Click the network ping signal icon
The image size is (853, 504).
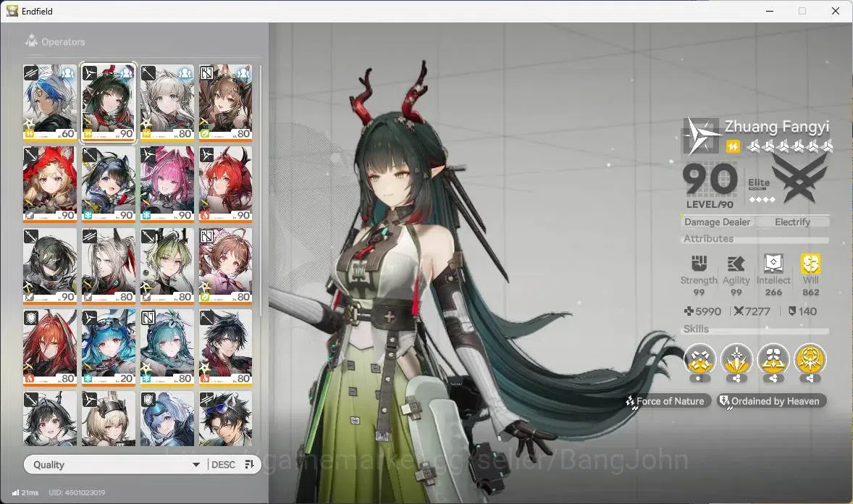pyautogui.click(x=15, y=492)
